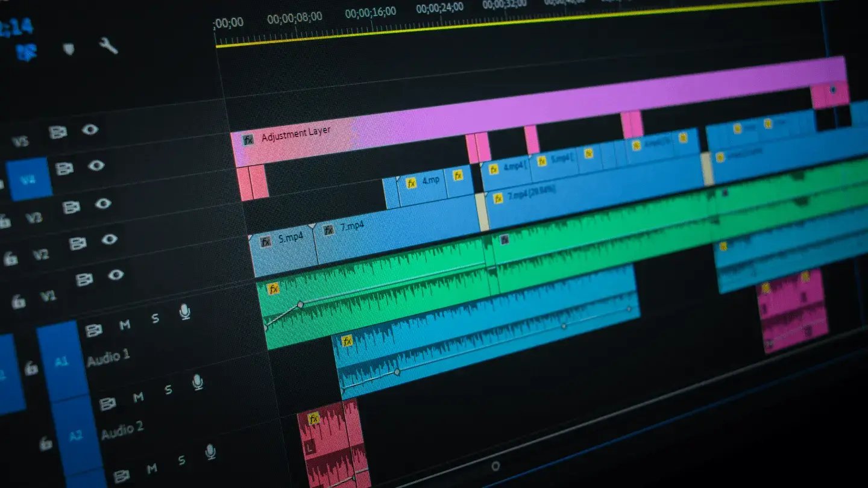This screenshot has height=488, width=868.
Task: Open the wrench Timeline Display Settings
Action: point(108,45)
